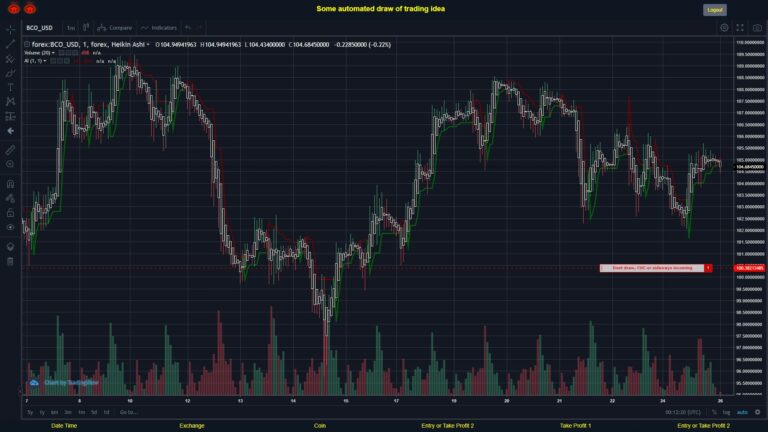The height and width of the screenshot is (432, 768).
Task: Select the trend line drawing tool
Action: [10, 44]
